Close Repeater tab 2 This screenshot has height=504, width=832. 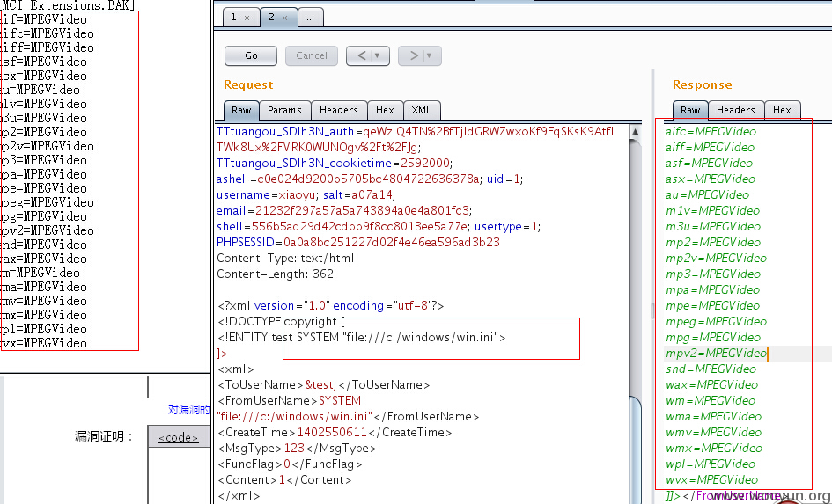coord(285,18)
